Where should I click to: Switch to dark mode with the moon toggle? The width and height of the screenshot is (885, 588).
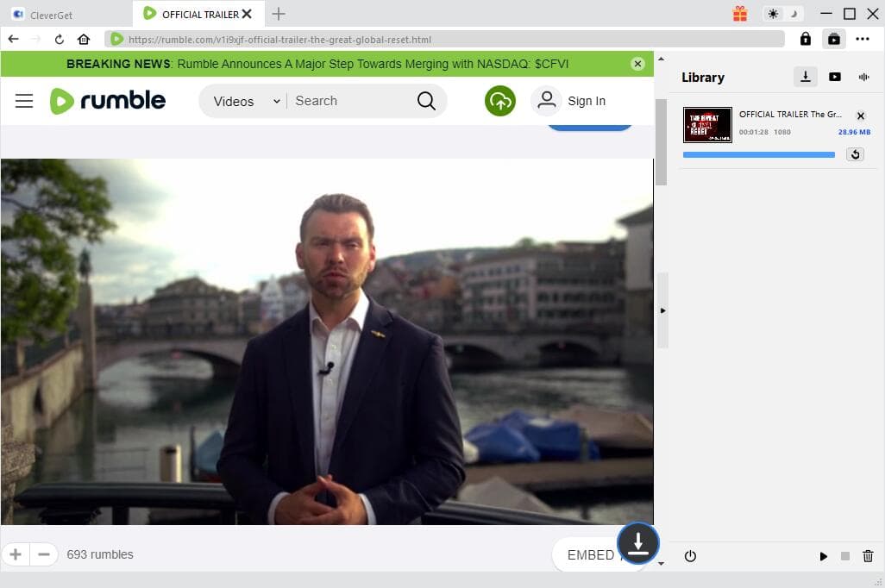794,14
